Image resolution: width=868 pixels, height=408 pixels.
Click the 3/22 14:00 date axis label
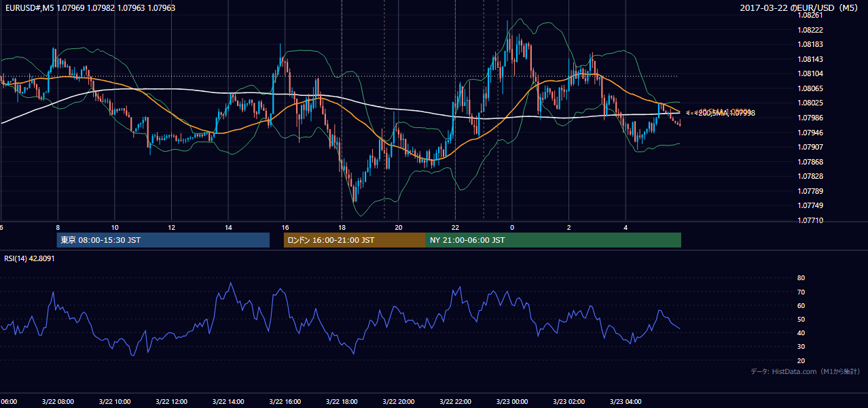[228, 402]
